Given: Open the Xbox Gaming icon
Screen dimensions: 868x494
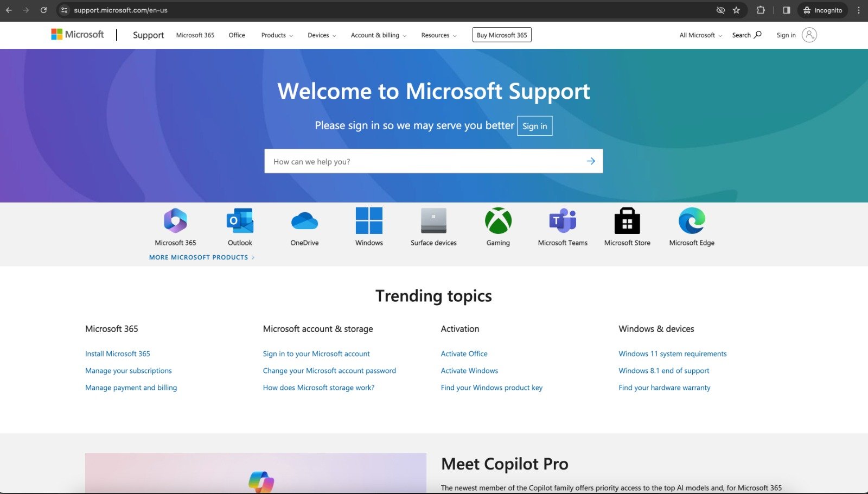Looking at the screenshot, I should point(498,221).
